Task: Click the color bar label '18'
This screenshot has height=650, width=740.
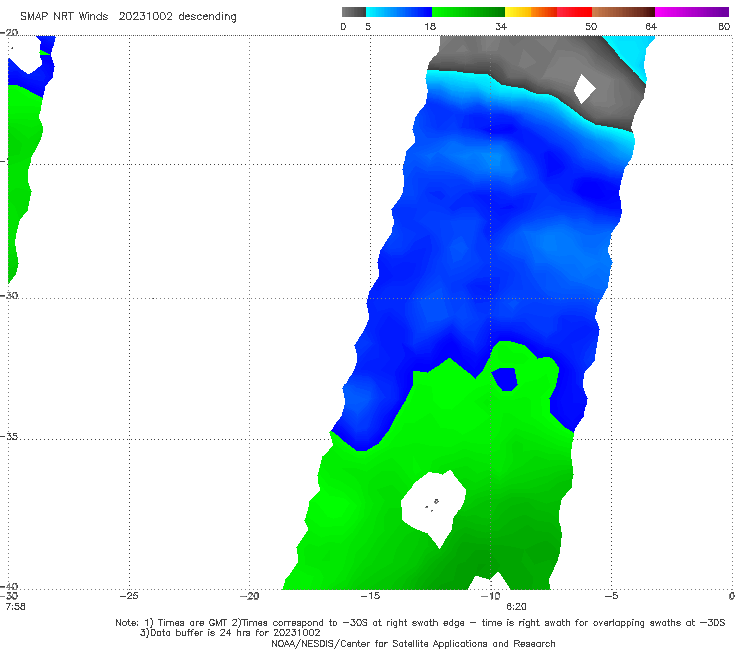Action: tap(430, 27)
